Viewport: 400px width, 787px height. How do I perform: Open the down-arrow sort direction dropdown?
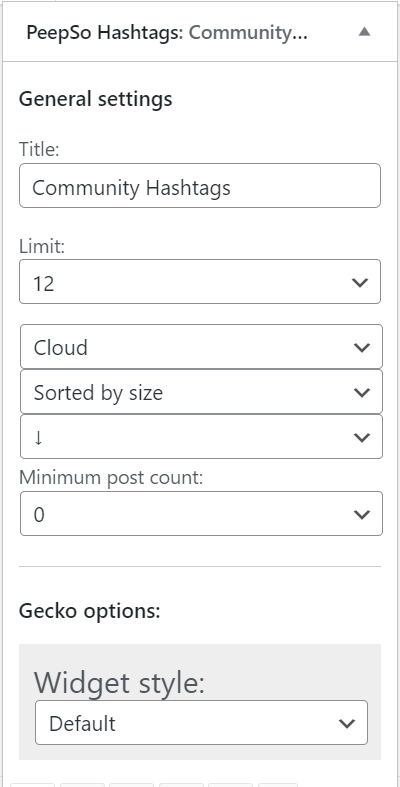coord(201,437)
